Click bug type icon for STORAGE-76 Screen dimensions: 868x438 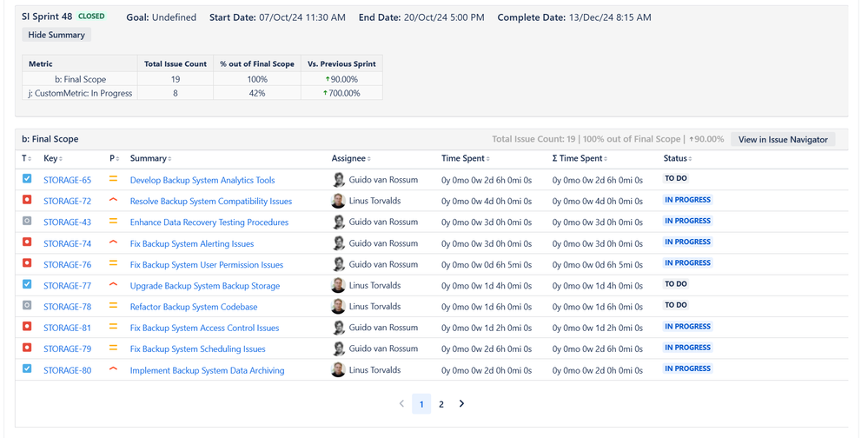tap(27, 263)
